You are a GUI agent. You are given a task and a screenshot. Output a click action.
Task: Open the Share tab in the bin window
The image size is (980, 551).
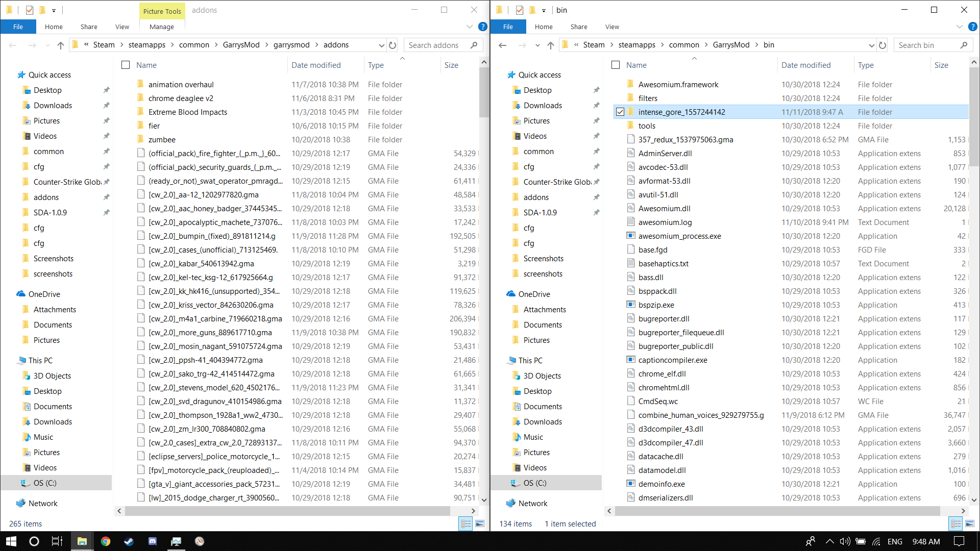pyautogui.click(x=579, y=27)
